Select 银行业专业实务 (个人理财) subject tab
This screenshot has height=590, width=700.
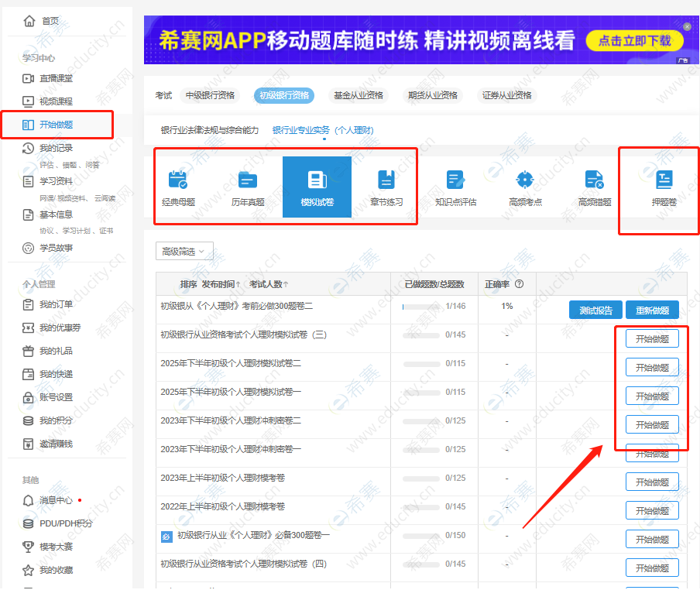pos(323,130)
